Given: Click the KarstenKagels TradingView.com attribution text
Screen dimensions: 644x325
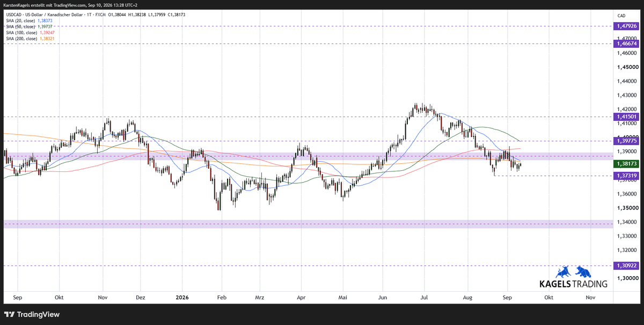Looking at the screenshot, I should pyautogui.click(x=70, y=5).
